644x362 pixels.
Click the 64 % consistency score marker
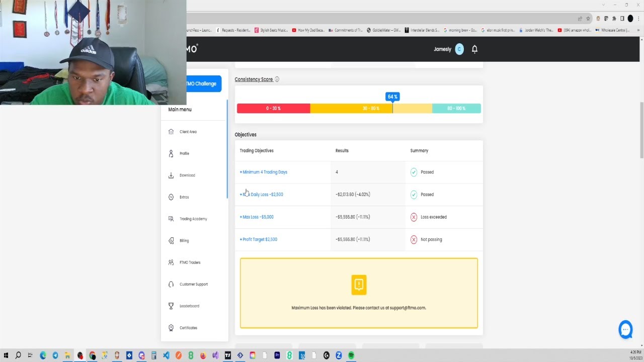392,97
